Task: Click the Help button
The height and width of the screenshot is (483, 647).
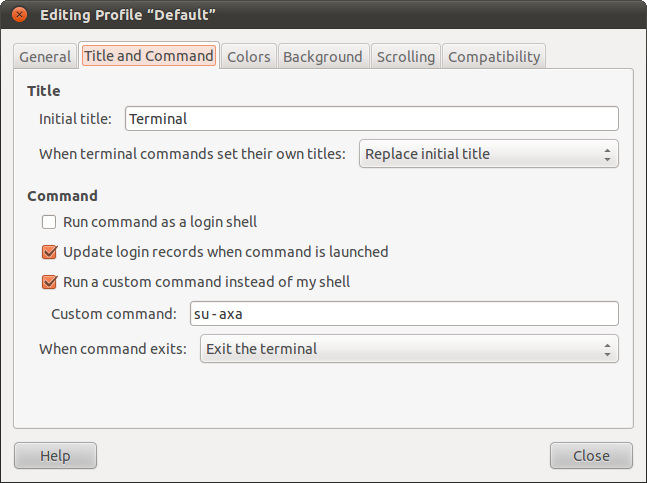Action: pyautogui.click(x=55, y=456)
